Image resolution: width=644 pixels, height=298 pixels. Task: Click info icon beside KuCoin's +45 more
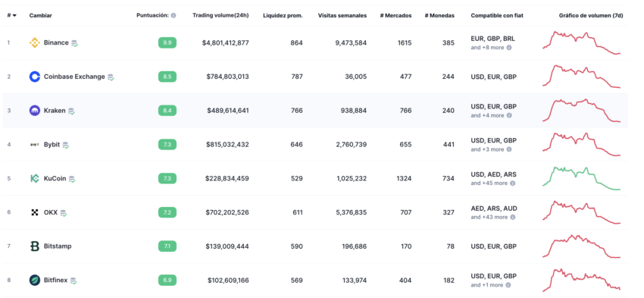coord(513,184)
